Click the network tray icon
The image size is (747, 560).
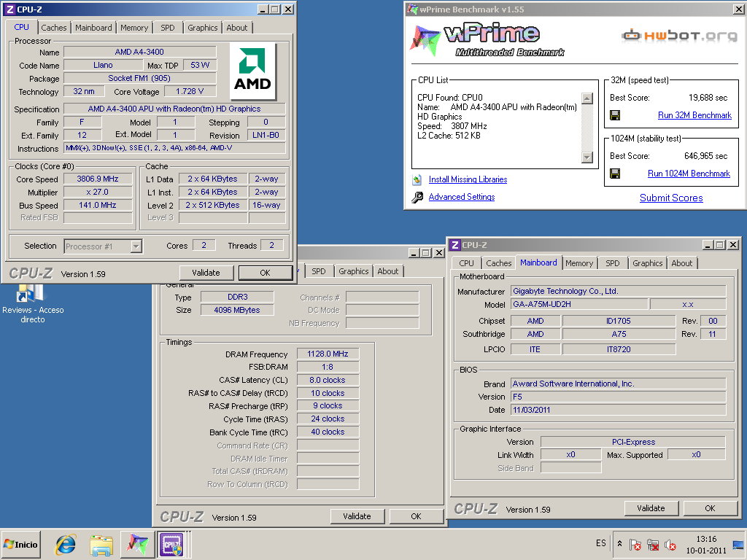point(653,544)
